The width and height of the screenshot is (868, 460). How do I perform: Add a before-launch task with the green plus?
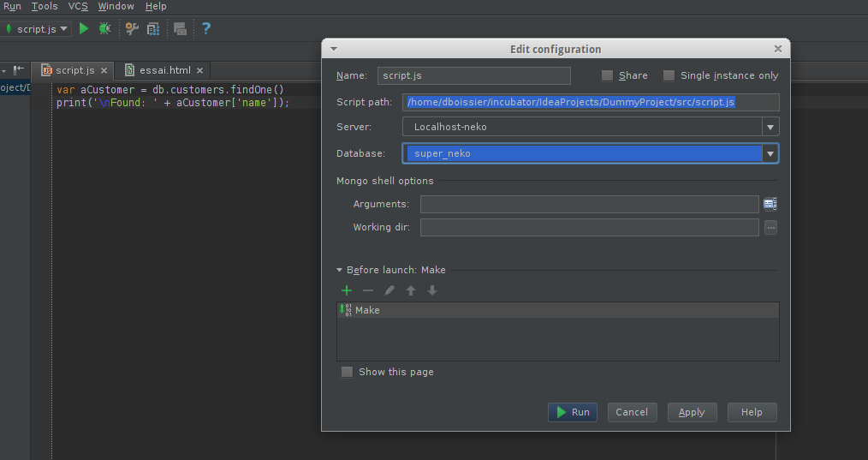347,290
